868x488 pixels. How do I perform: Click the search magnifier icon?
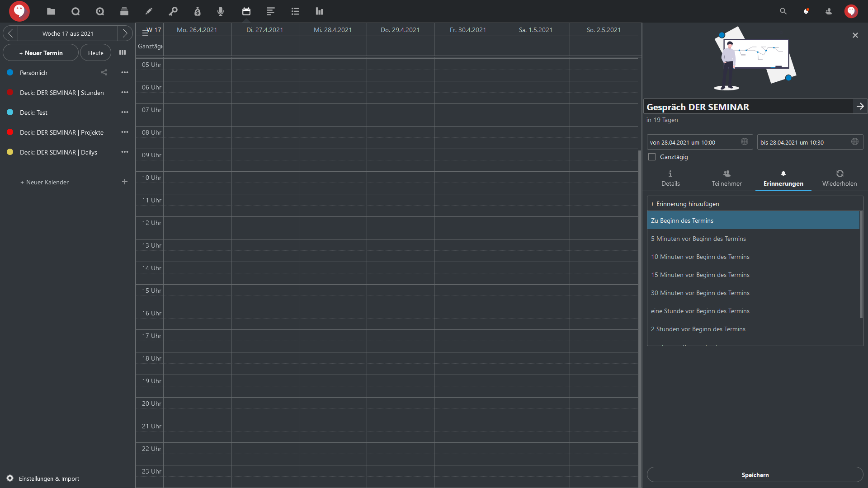click(x=783, y=11)
